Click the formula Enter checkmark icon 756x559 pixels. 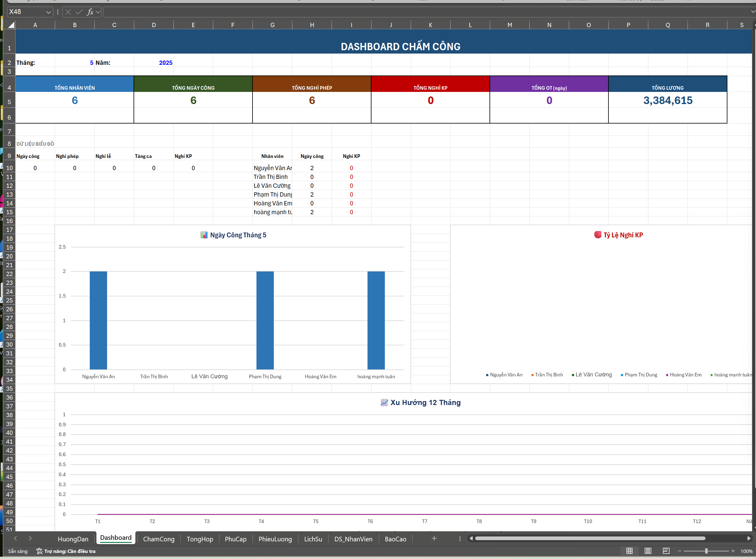(x=79, y=12)
